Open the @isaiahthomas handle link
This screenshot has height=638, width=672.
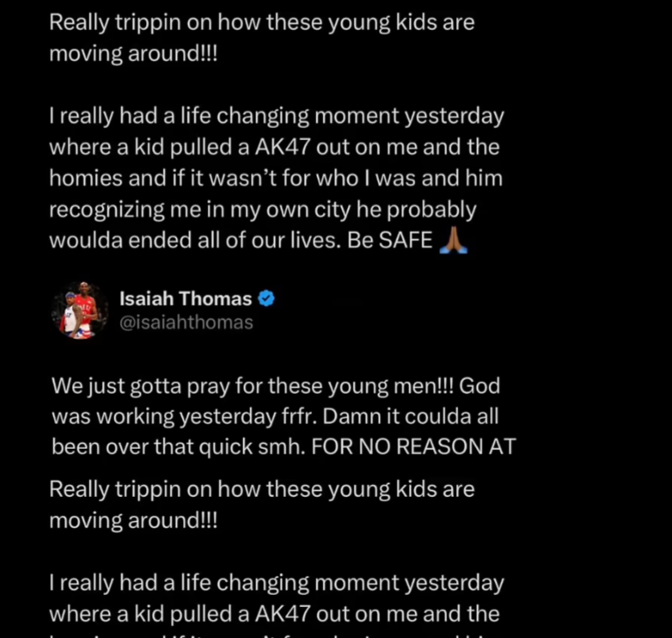click(x=186, y=323)
